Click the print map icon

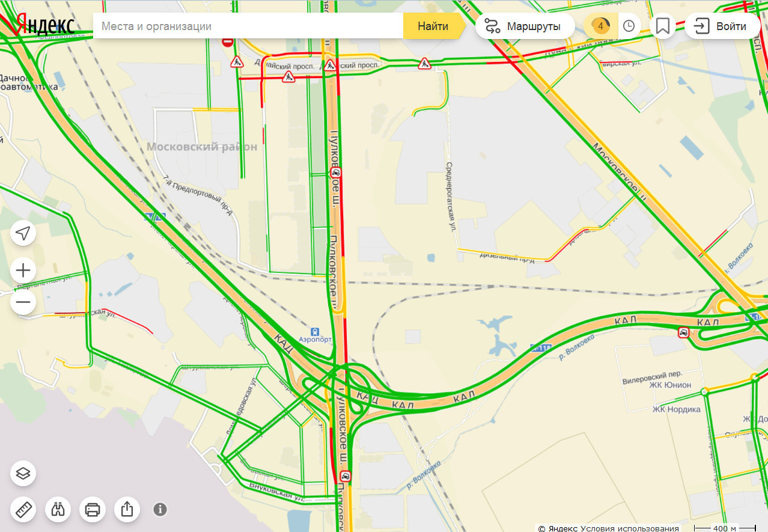tap(92, 510)
